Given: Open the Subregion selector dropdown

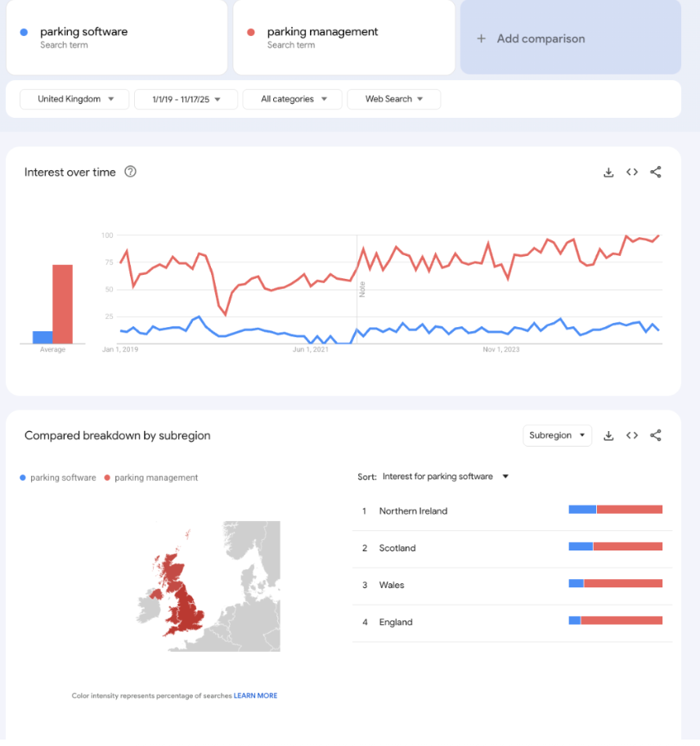Looking at the screenshot, I should 557,435.
